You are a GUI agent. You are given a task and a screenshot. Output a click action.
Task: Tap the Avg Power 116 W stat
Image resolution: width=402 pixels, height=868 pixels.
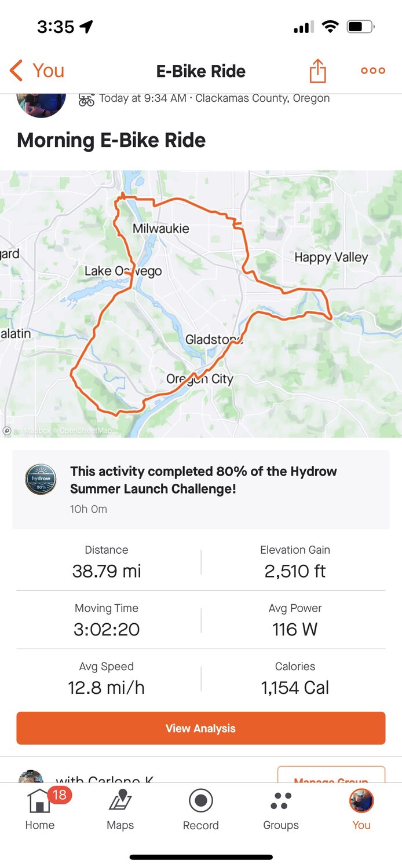click(295, 620)
